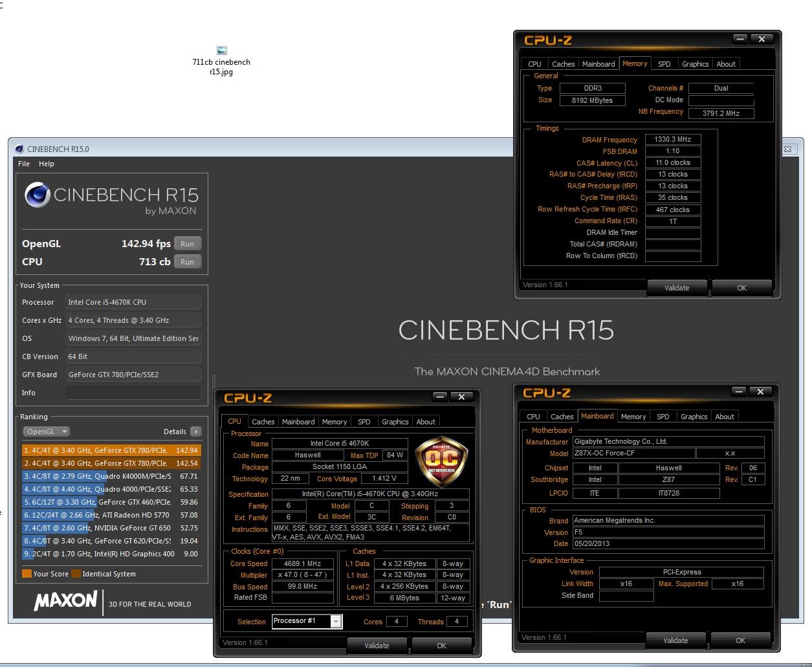Minimize the CPU-Z Mainboard window
Viewport: 812px width, 667px height.
pyautogui.click(x=739, y=392)
